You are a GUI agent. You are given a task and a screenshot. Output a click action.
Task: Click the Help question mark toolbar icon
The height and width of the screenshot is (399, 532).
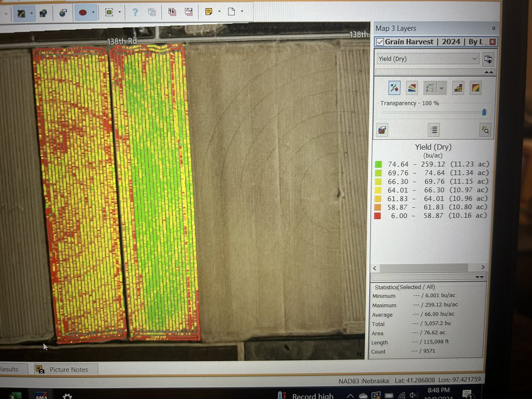click(x=135, y=12)
